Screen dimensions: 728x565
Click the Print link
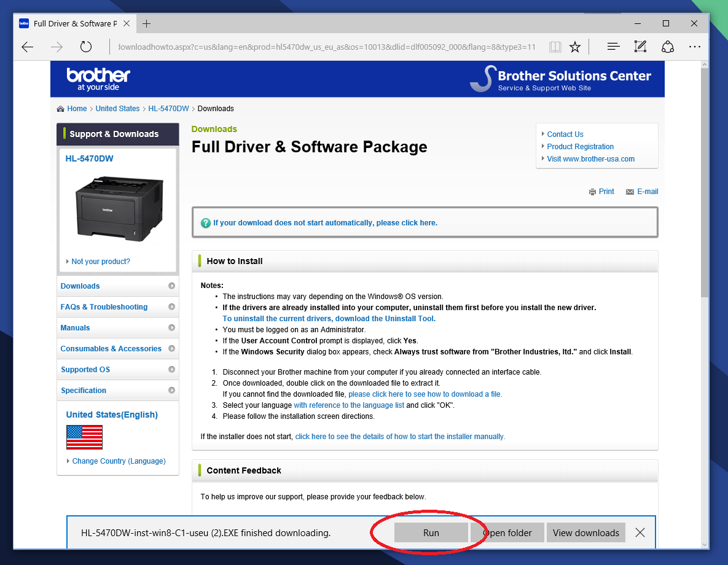click(x=606, y=192)
